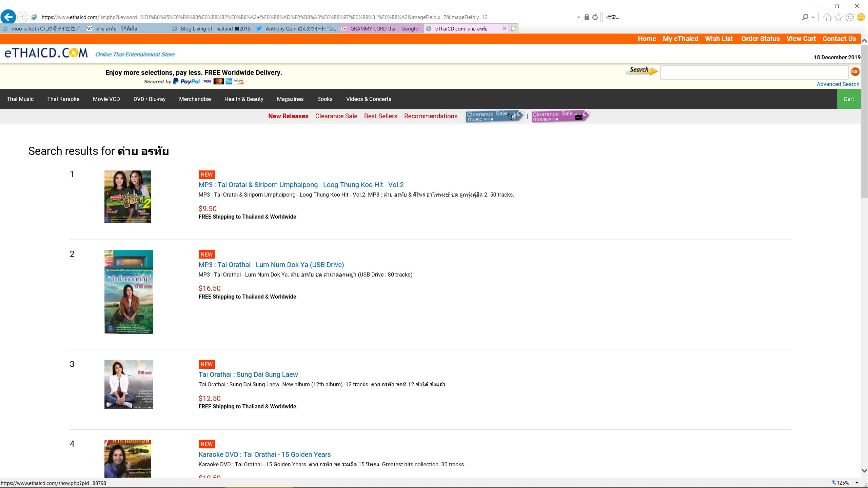Click the address bar lock icon
The height and width of the screenshot is (488, 868).
[x=587, y=17]
